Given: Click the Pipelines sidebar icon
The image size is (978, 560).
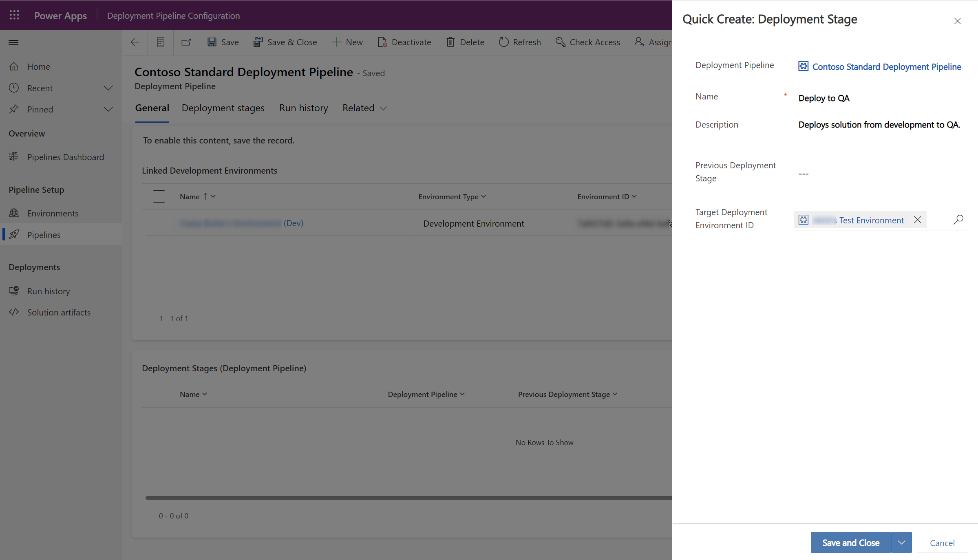Looking at the screenshot, I should coord(15,234).
